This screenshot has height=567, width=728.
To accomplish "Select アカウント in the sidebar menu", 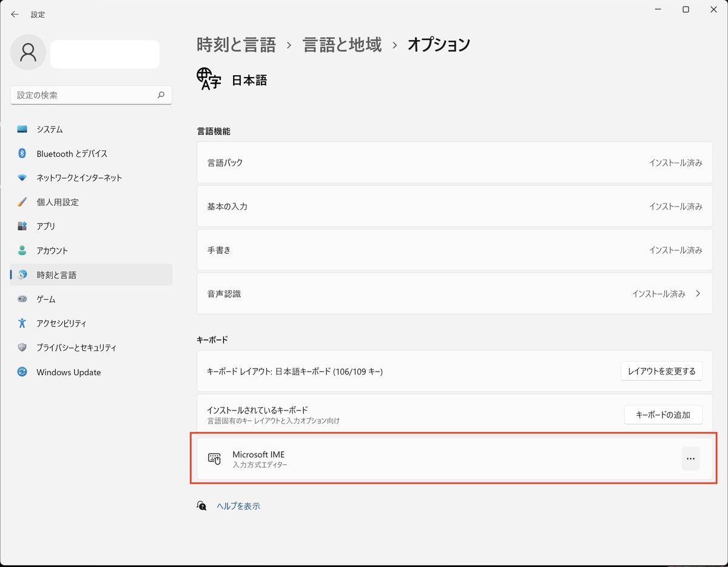I will 52,250.
